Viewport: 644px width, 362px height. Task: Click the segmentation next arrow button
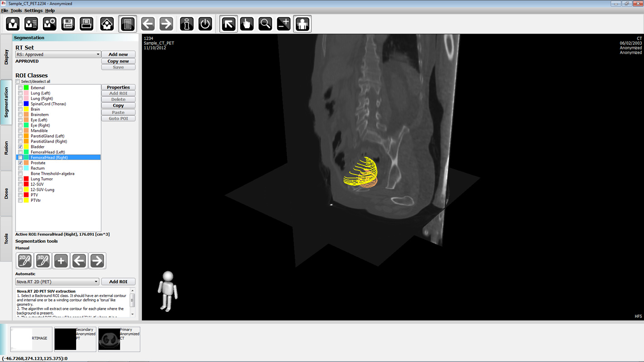coord(97,261)
